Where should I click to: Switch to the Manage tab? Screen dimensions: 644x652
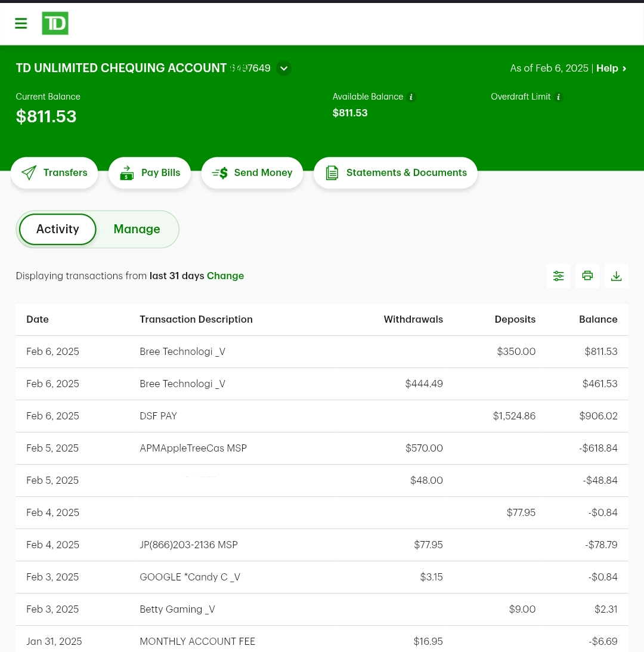coord(137,229)
